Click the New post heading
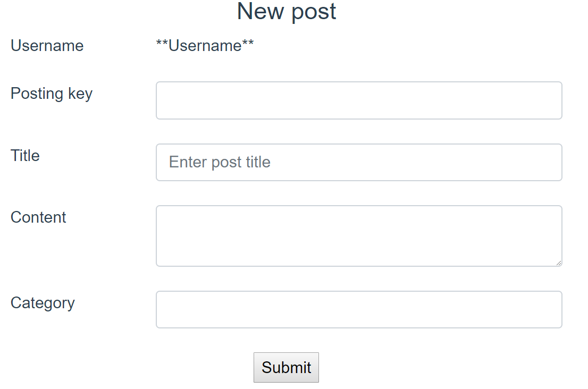The image size is (588, 389). pyautogui.click(x=287, y=11)
